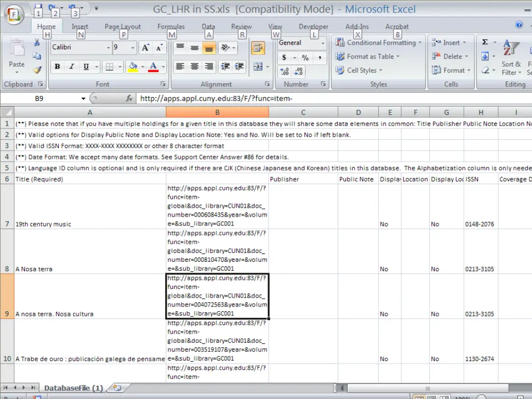Switch to the Data tab
The image size is (532, 399).
(x=208, y=26)
